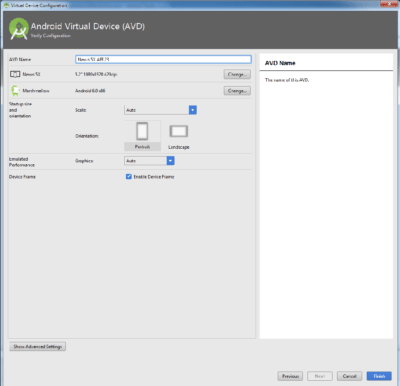Viewport: 400px width, 386px height.
Task: Click the Nexus device icon
Action: pos(15,74)
